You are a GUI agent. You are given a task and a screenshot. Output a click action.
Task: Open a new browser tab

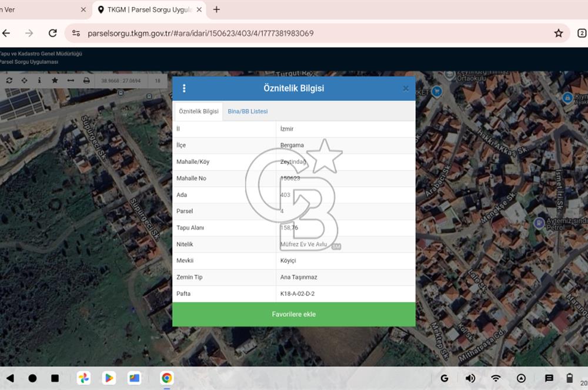point(216,9)
